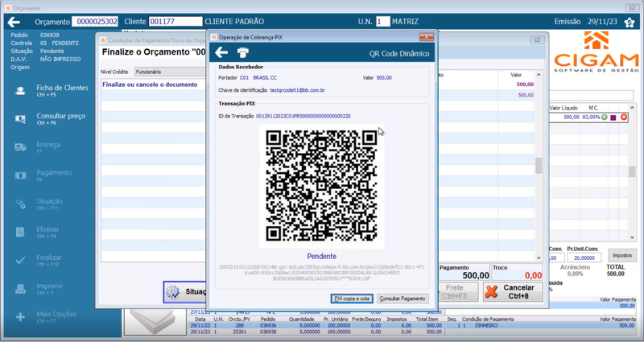Click the Orçamento number field
The image size is (644, 342).
pos(95,22)
